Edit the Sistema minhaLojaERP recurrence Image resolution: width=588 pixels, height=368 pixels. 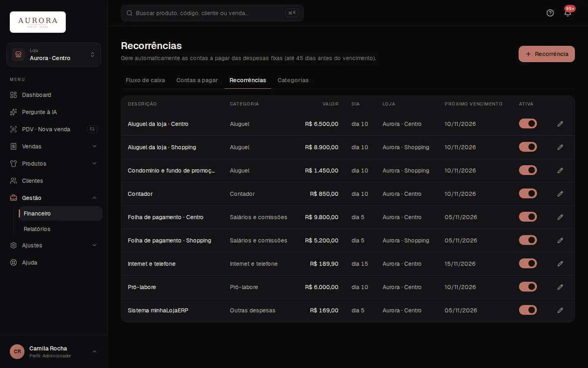[560, 310]
